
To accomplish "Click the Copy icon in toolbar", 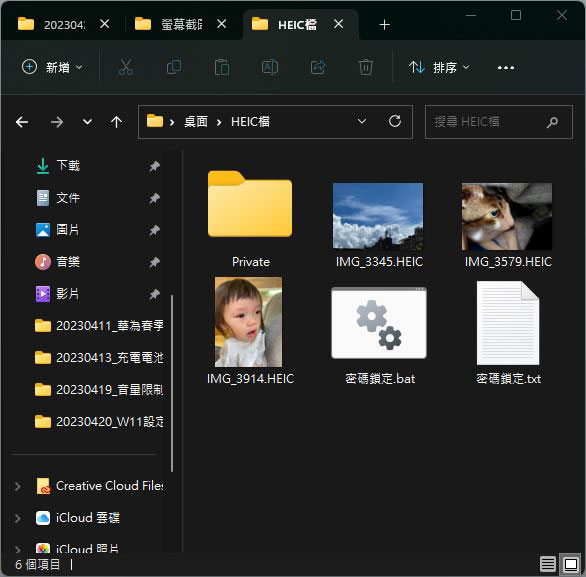I will [x=174, y=68].
